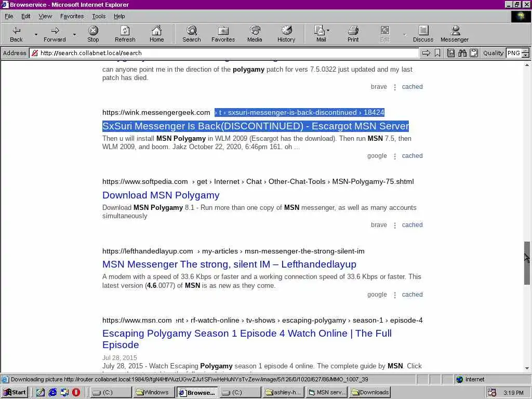
Task: Click the binoculars find icon
Action: [x=462, y=53]
